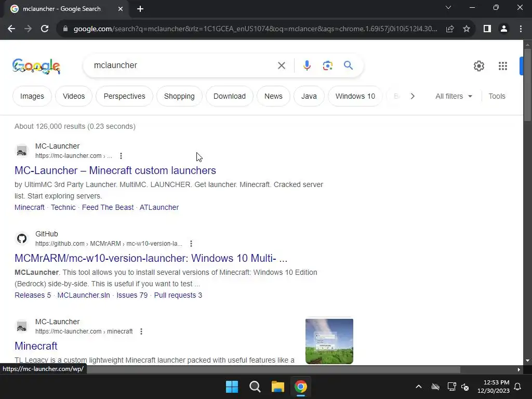Open the Minecraft result from mc-launcher.com
Screen dimensions: 532x399
36,346
